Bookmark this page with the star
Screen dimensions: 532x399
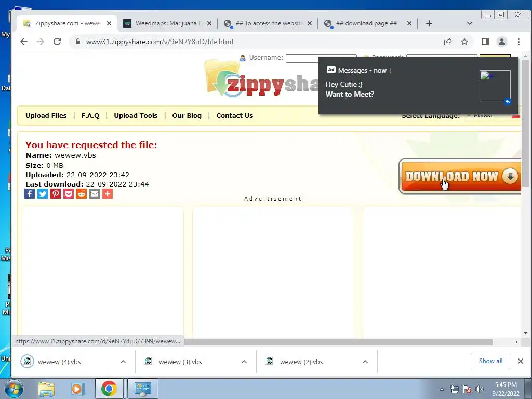click(464, 42)
